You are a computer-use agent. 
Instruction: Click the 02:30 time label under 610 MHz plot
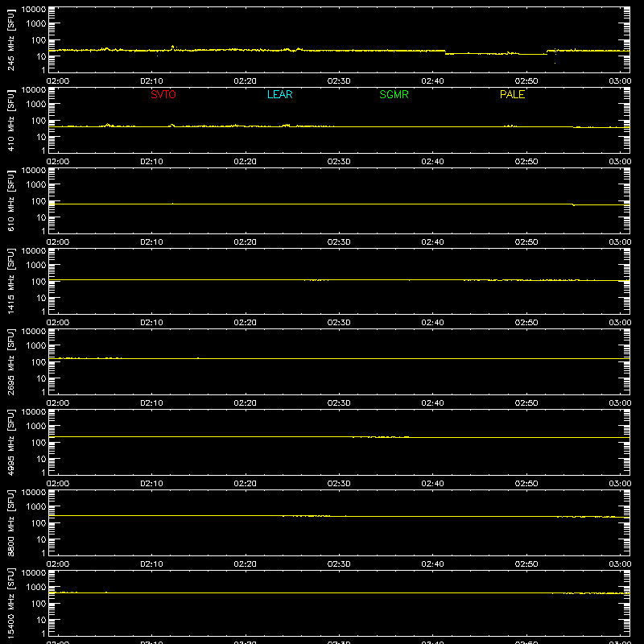[x=339, y=242]
